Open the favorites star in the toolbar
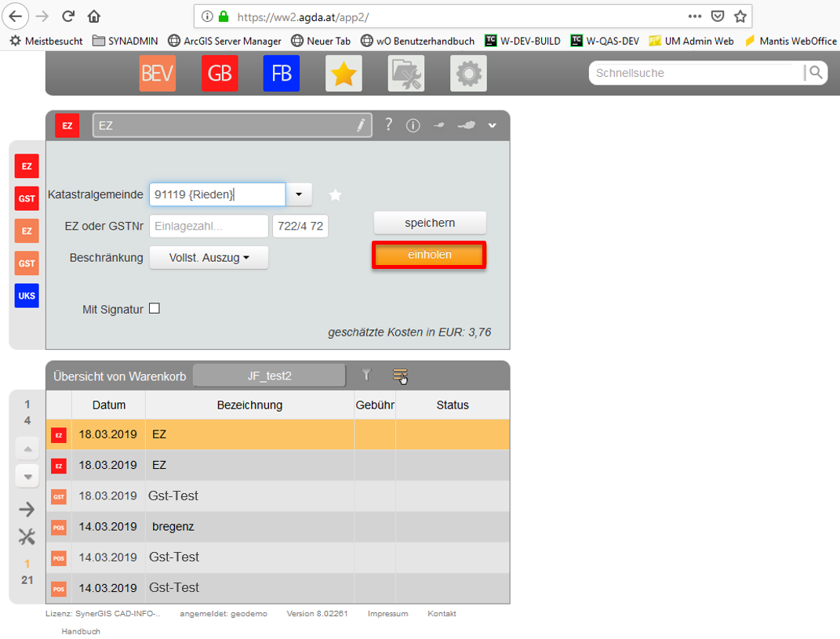 click(x=344, y=73)
